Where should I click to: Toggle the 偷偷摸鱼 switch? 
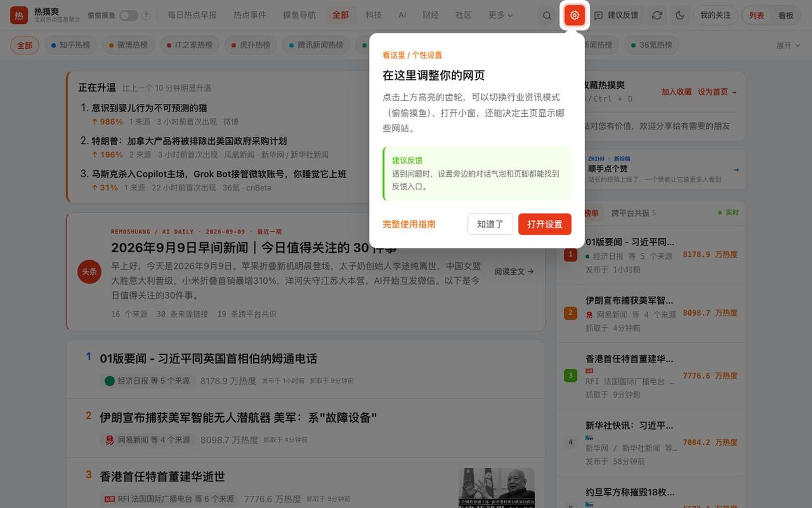129,15
